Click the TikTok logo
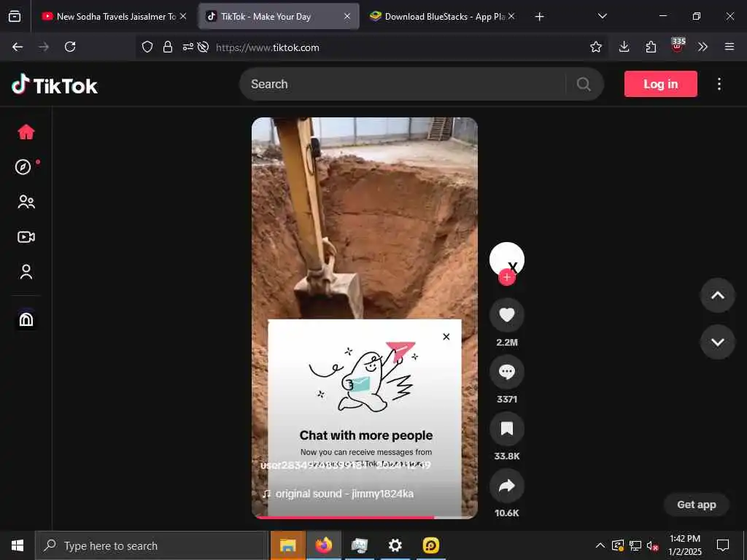 55,85
